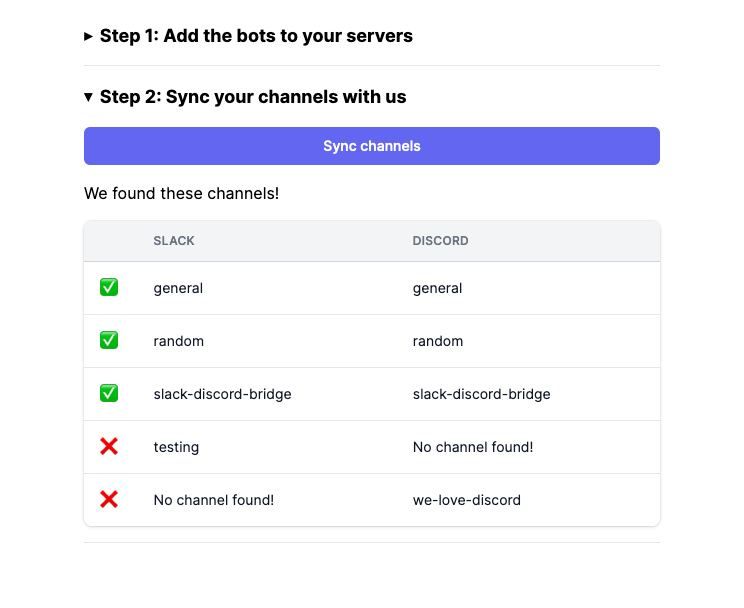Screen dimensions: 744x608
Task: Click the green checkmark beside random
Action: click(x=109, y=341)
